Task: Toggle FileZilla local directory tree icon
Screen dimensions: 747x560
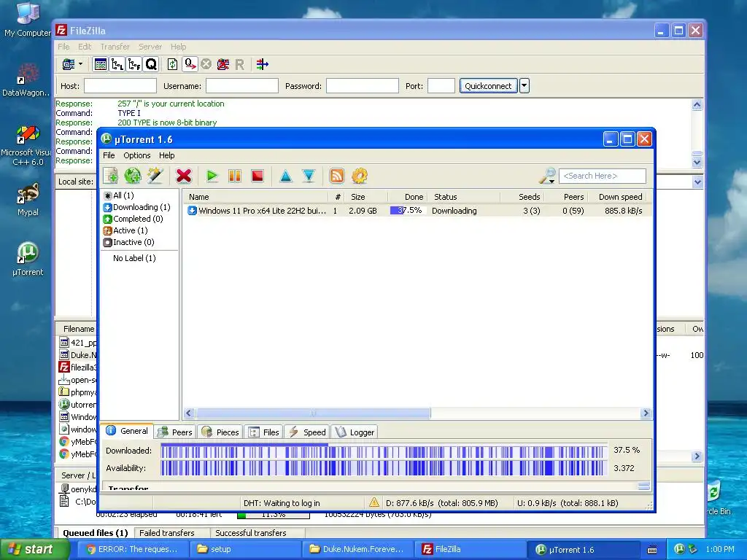Action: [x=117, y=64]
